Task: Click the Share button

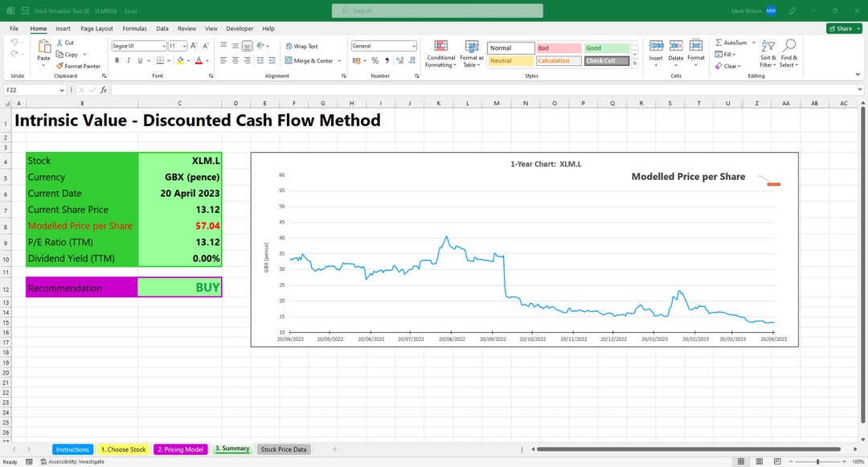Action: point(842,27)
